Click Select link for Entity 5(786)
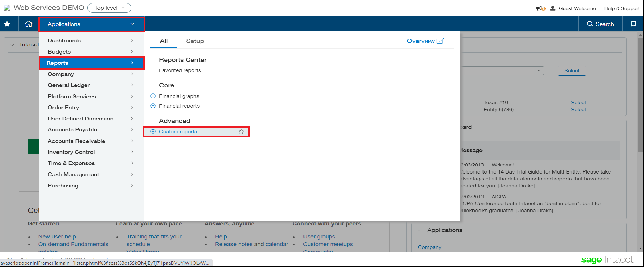The height and width of the screenshot is (267, 644). point(578,109)
